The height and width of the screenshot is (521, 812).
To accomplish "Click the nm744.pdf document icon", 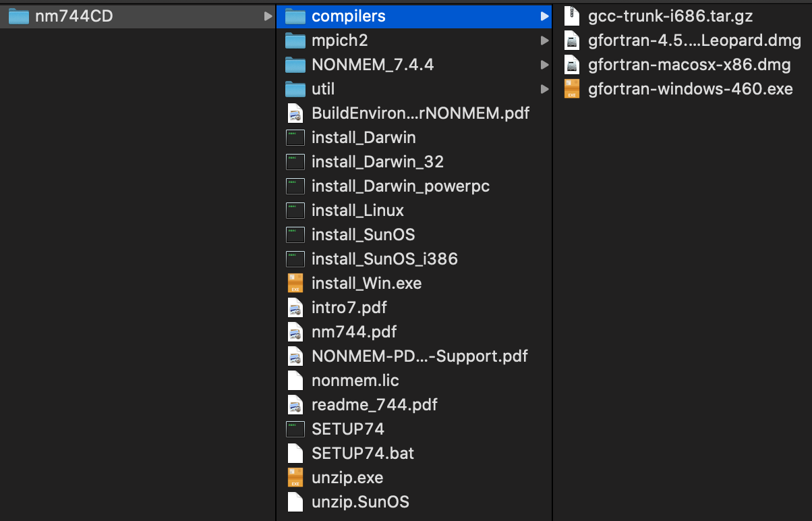I will (x=295, y=331).
